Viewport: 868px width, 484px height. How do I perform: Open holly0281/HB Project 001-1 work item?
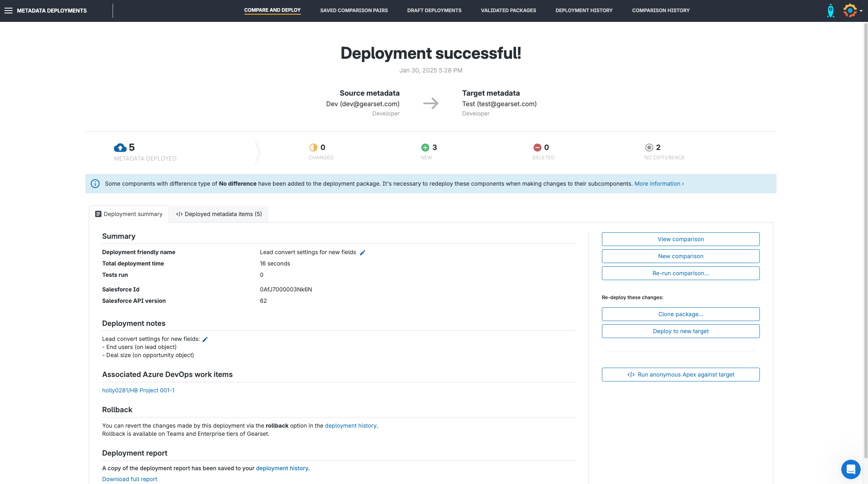click(x=138, y=390)
